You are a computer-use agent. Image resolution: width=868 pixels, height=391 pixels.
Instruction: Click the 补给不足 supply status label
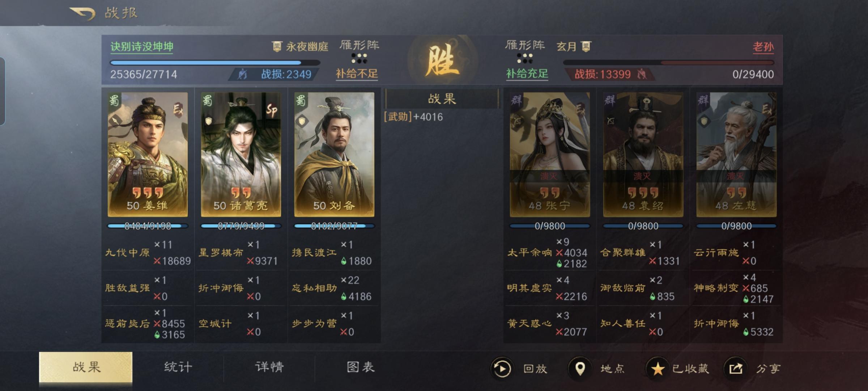click(357, 74)
